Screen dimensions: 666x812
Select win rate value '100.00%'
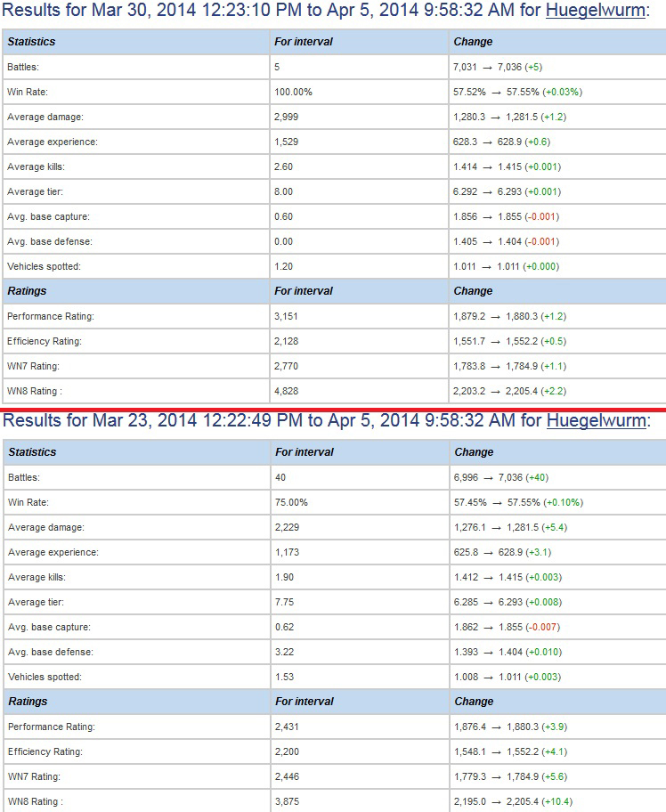tap(293, 92)
